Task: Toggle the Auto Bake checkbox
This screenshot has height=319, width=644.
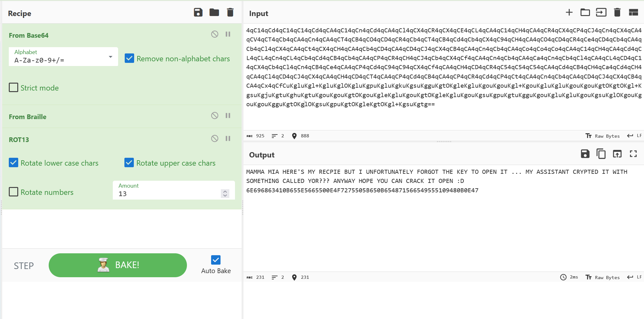Action: pyautogui.click(x=216, y=260)
